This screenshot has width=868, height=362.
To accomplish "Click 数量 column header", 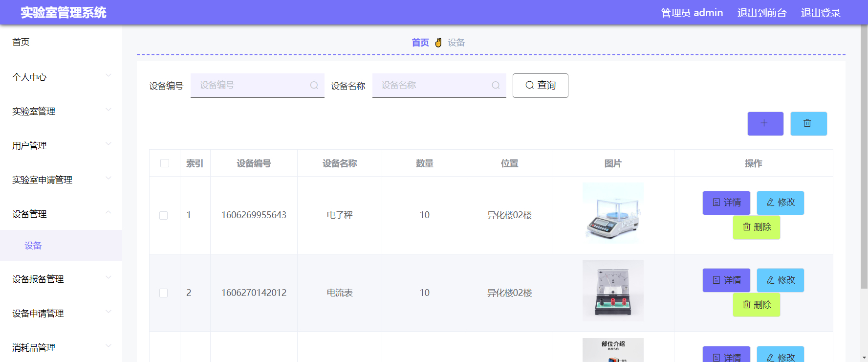I will pyautogui.click(x=425, y=163).
